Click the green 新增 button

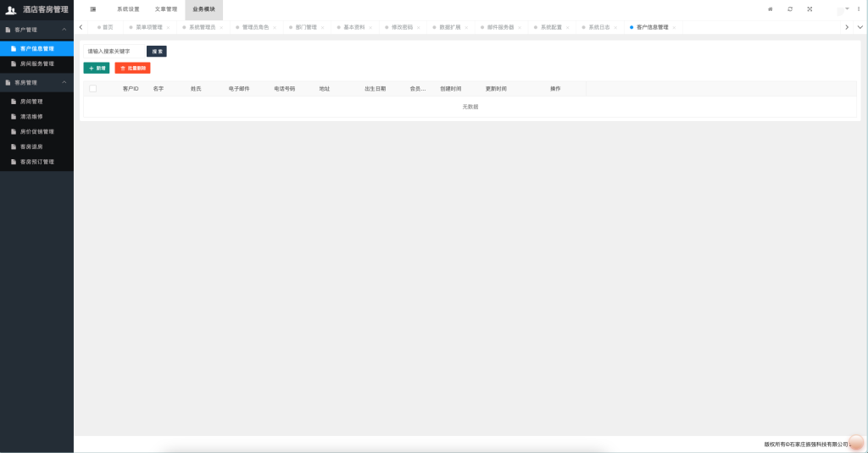97,68
